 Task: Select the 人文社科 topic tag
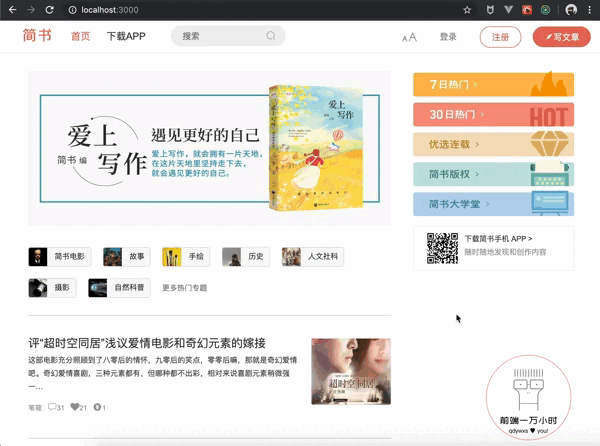click(313, 256)
